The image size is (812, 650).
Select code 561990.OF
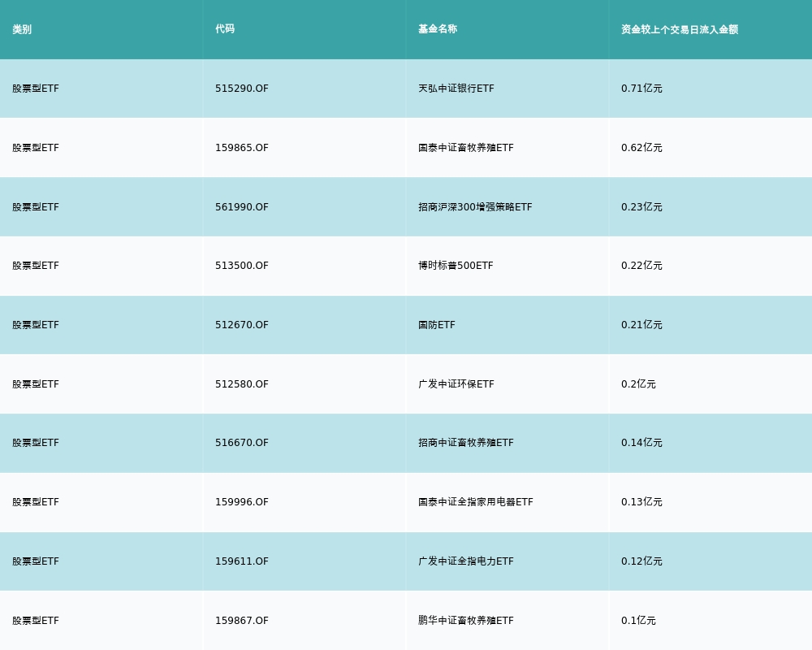(x=242, y=207)
